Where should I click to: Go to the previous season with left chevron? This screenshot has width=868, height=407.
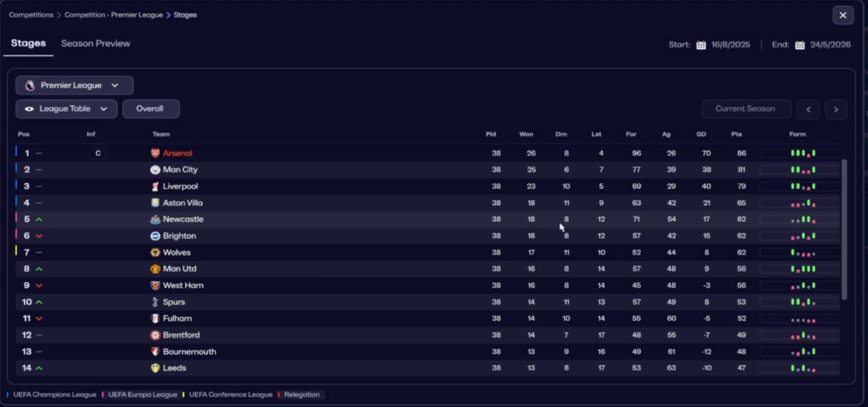pyautogui.click(x=808, y=110)
